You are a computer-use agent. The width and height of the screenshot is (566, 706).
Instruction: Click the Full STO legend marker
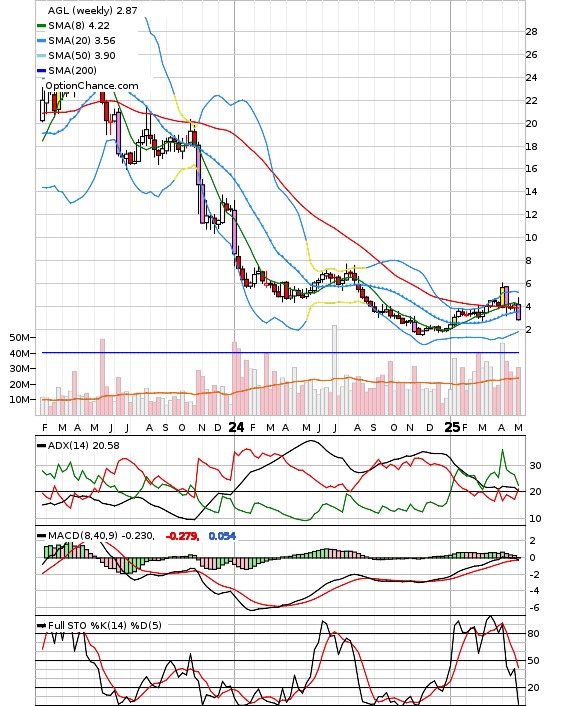41,625
